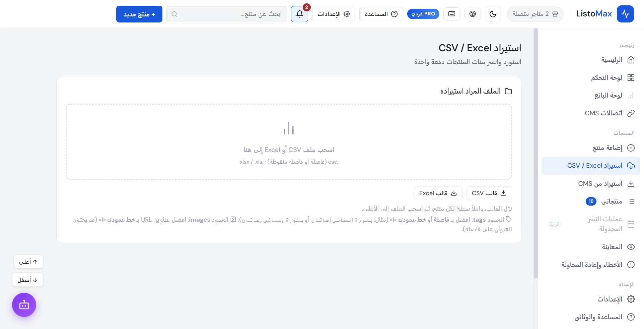Viewport: 644px width, 329px height.
Task: Click the ListoMax pulse logo icon
Action: 625,14
